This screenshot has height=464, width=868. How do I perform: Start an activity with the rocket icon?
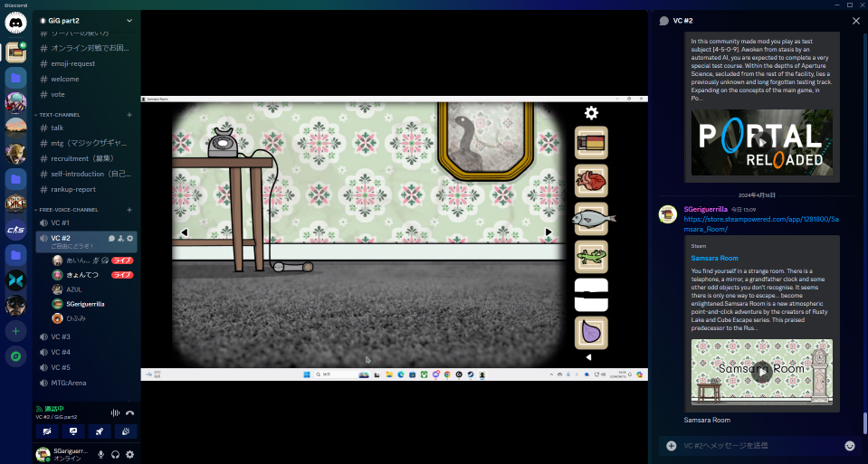pos(100,431)
